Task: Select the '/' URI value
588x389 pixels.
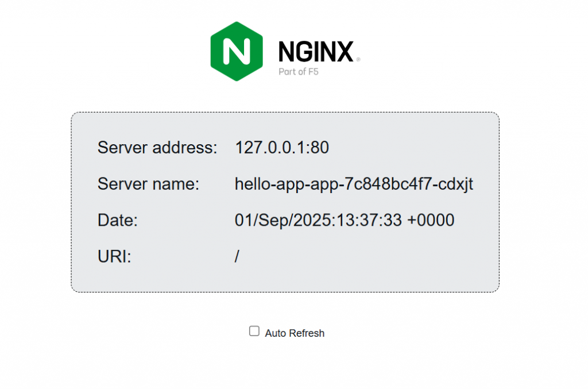Action: 237,257
